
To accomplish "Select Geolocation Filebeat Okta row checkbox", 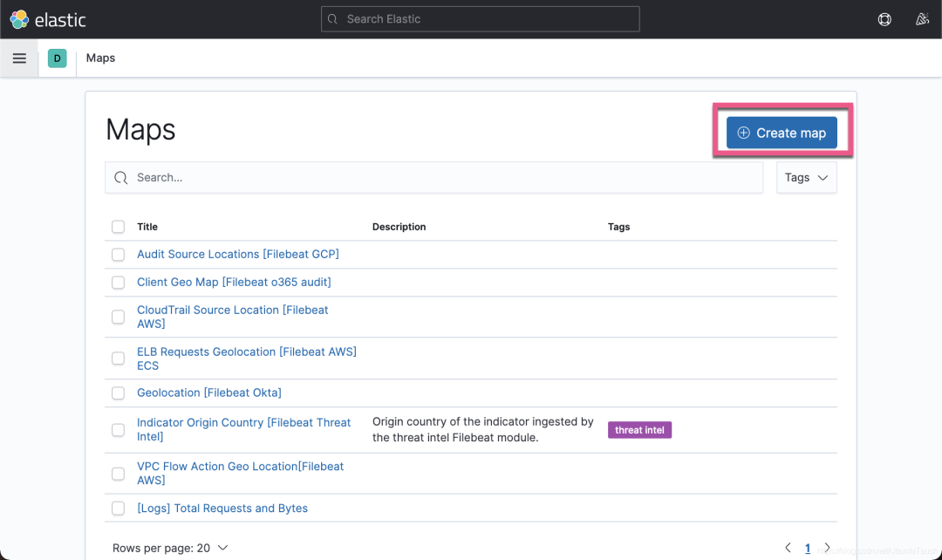I will click(119, 393).
